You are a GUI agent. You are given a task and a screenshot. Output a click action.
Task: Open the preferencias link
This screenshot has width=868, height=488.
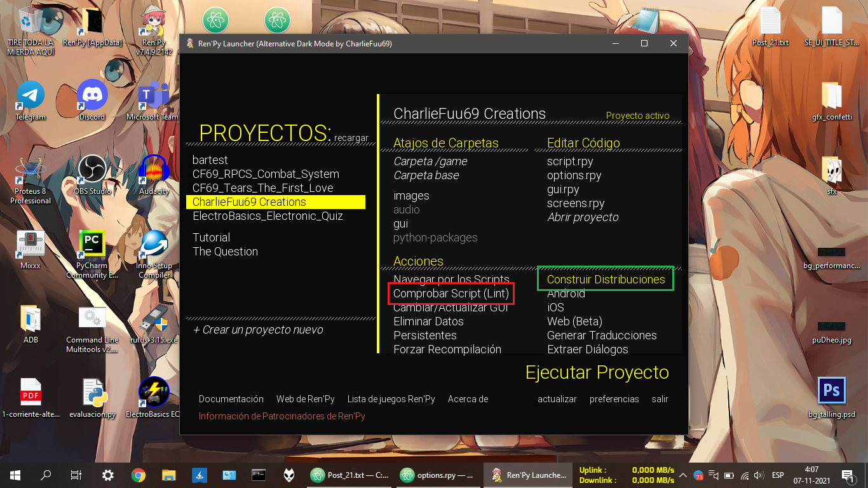click(614, 399)
